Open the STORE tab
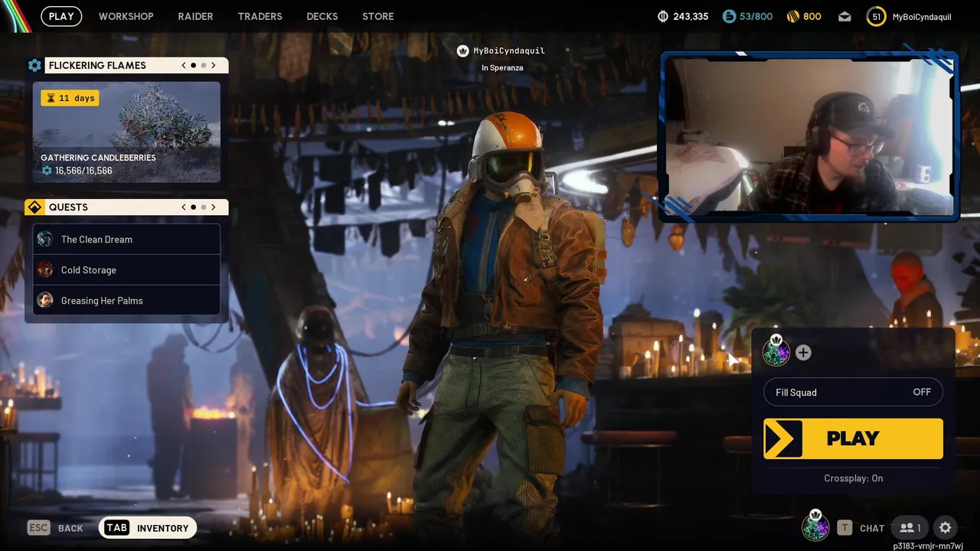Screen dimensions: 980x551 pos(377,16)
